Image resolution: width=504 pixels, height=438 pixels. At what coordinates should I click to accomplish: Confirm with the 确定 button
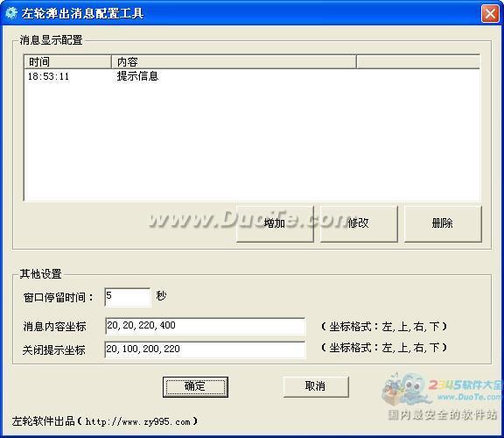point(195,386)
